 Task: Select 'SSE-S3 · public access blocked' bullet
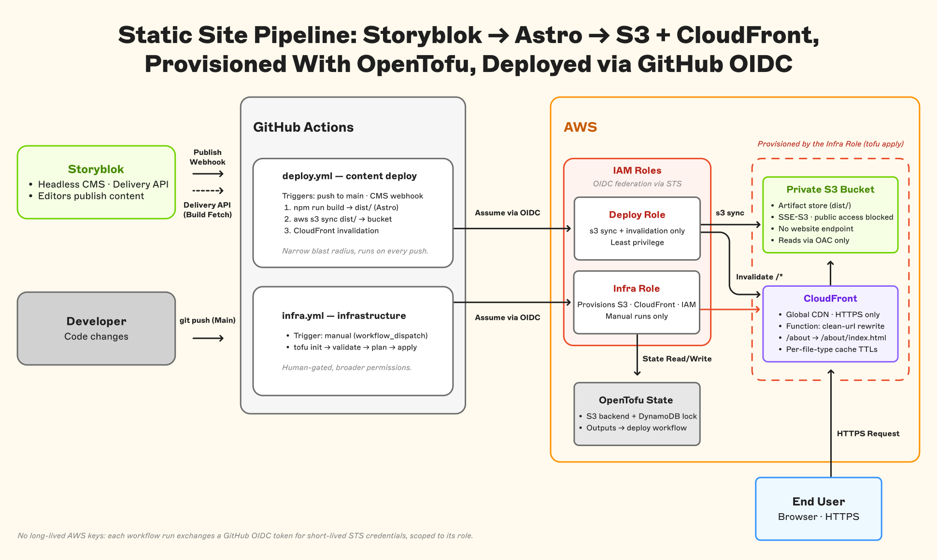coord(836,217)
